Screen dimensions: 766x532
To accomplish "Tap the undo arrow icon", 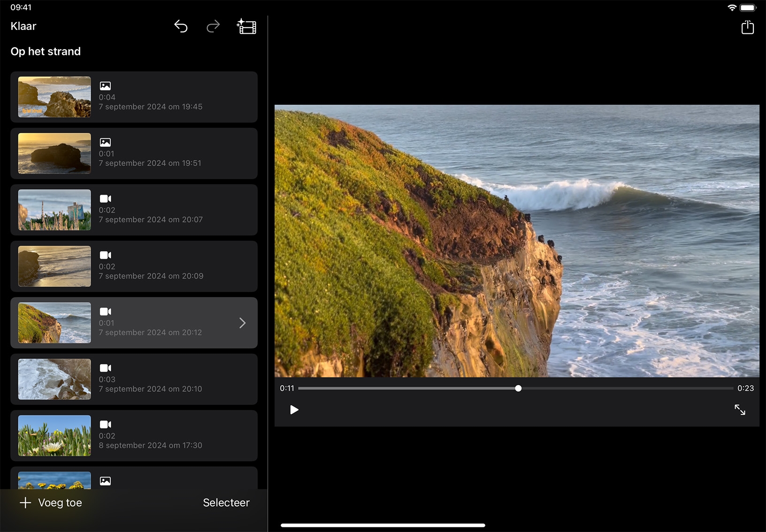I will point(181,26).
